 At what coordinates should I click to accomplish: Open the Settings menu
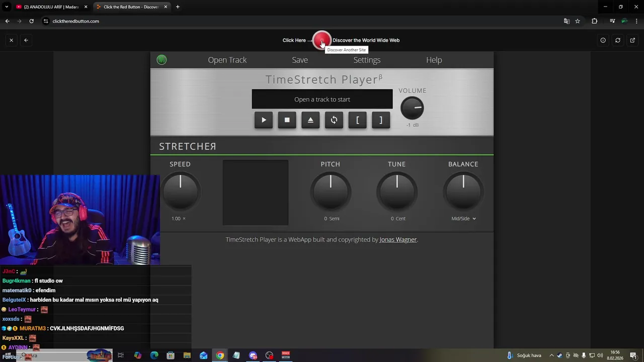point(367,60)
